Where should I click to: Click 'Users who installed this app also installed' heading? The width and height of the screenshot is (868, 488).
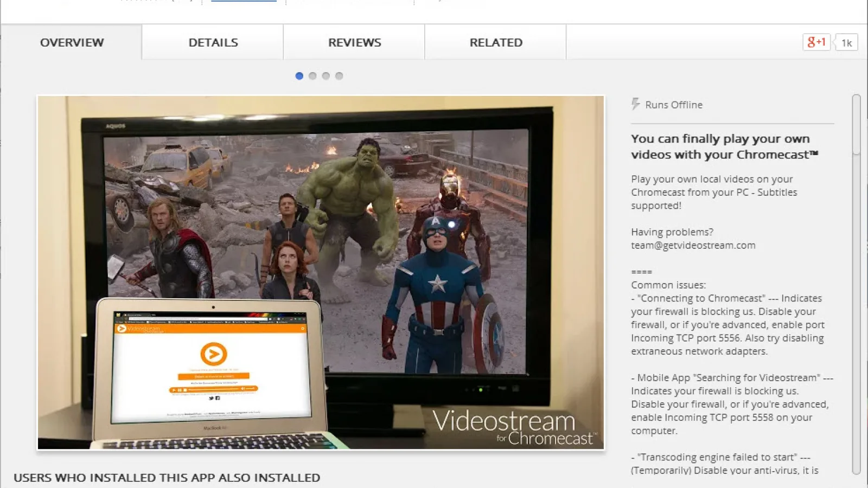coord(167,478)
